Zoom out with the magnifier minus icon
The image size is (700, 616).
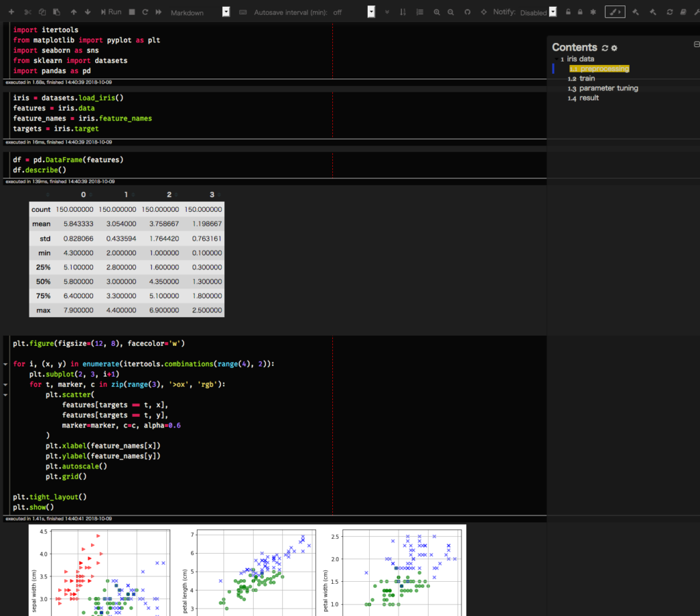tap(451, 12)
